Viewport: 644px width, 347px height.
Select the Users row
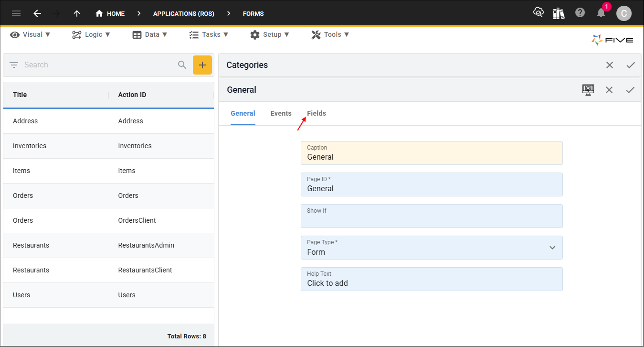coord(108,295)
